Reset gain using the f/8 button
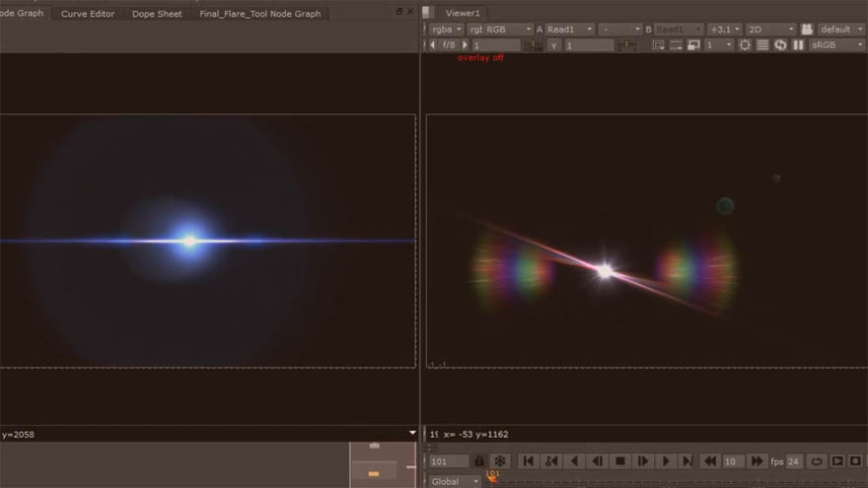The height and width of the screenshot is (488, 868). (449, 44)
